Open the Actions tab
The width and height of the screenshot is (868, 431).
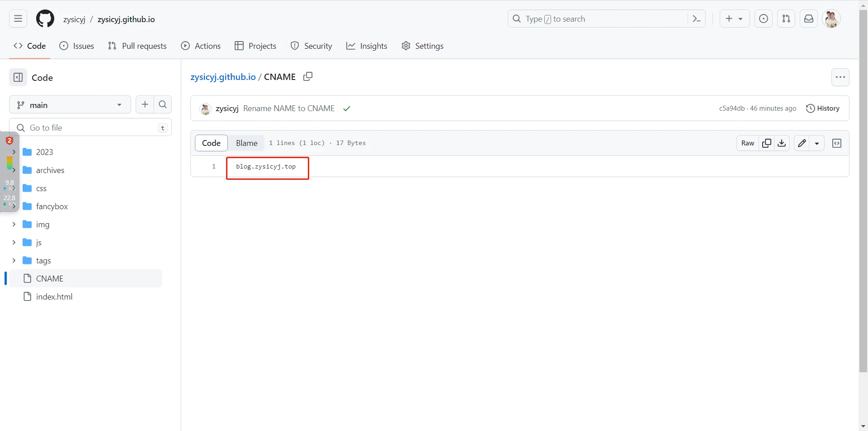tap(201, 46)
